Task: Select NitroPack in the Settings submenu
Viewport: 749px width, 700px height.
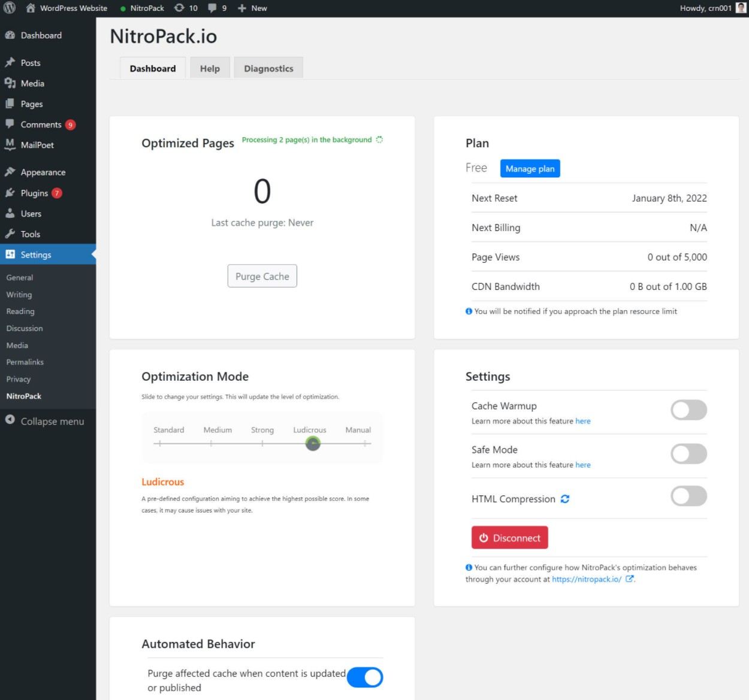Action: pos(24,396)
